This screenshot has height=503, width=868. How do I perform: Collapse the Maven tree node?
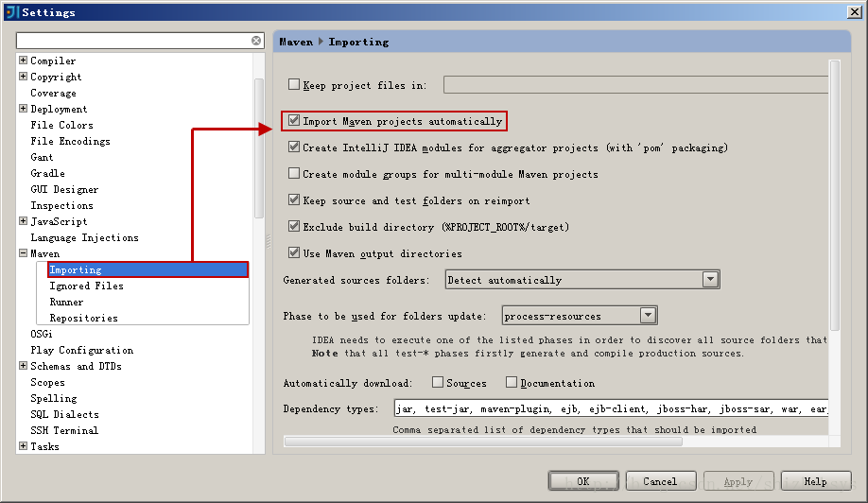pyautogui.click(x=23, y=252)
